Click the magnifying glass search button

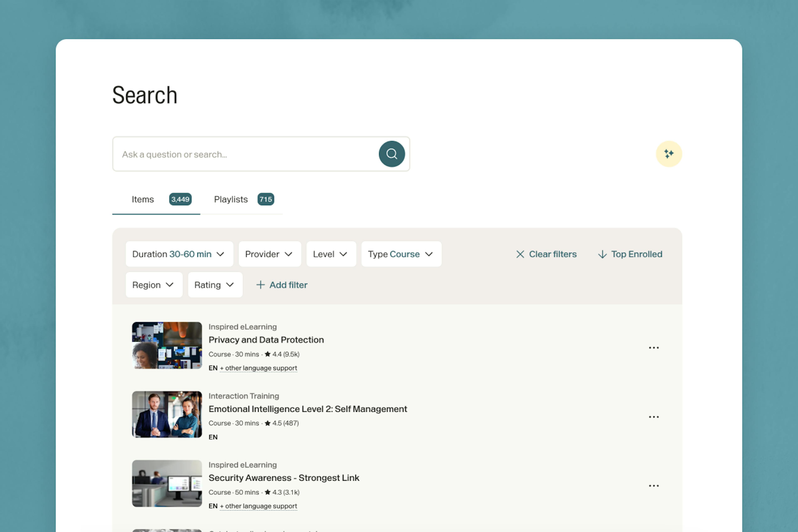(x=392, y=154)
